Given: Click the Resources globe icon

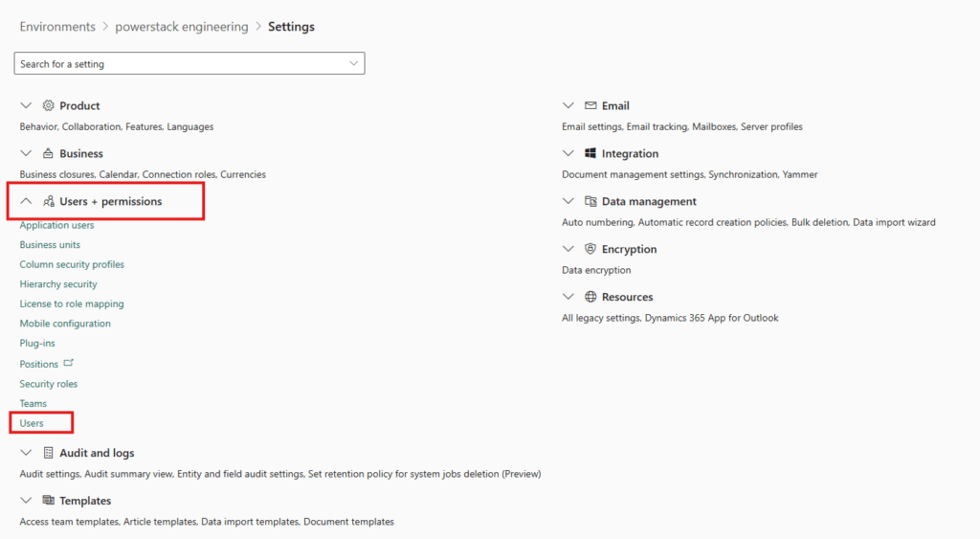Looking at the screenshot, I should click(x=590, y=297).
